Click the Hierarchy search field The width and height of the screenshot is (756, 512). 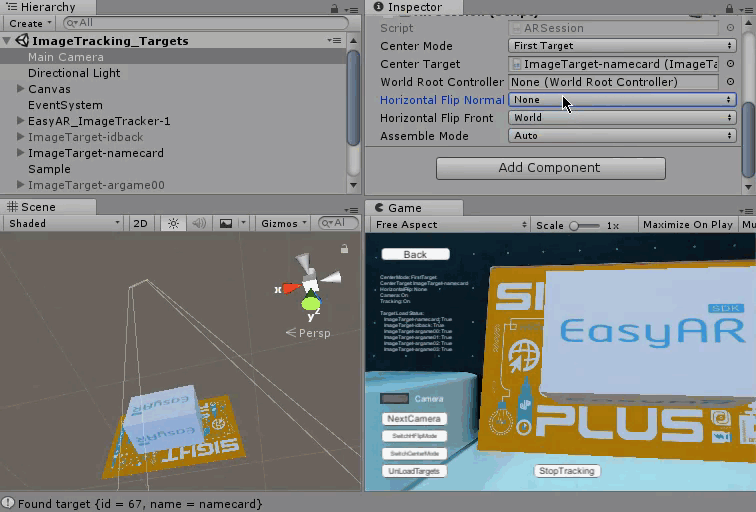(x=206, y=23)
